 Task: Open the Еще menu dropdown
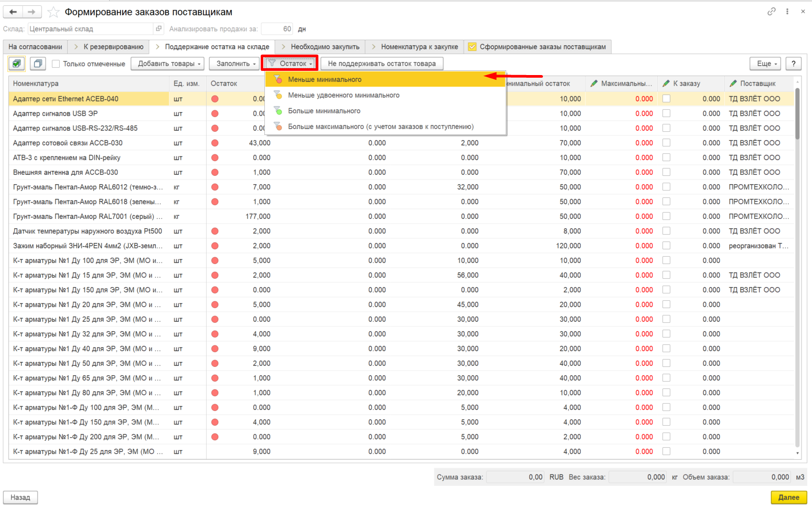[x=766, y=64]
